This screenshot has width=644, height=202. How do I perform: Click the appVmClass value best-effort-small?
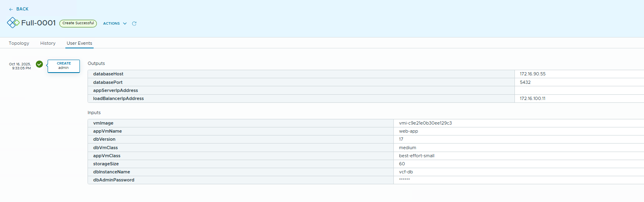[x=416, y=156]
